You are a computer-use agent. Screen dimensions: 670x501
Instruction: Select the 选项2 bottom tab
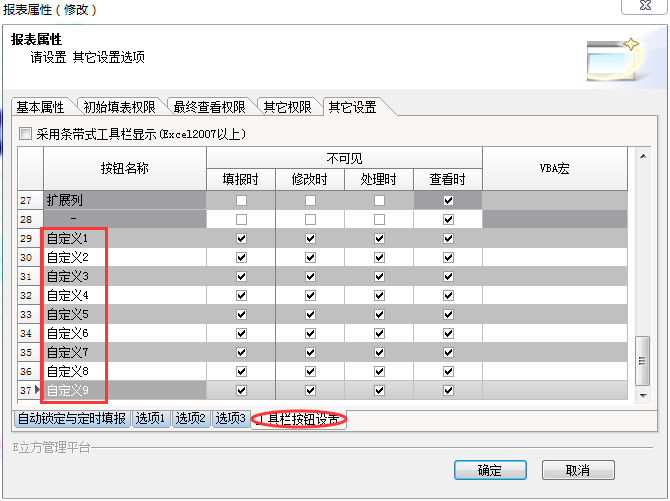coord(190,418)
